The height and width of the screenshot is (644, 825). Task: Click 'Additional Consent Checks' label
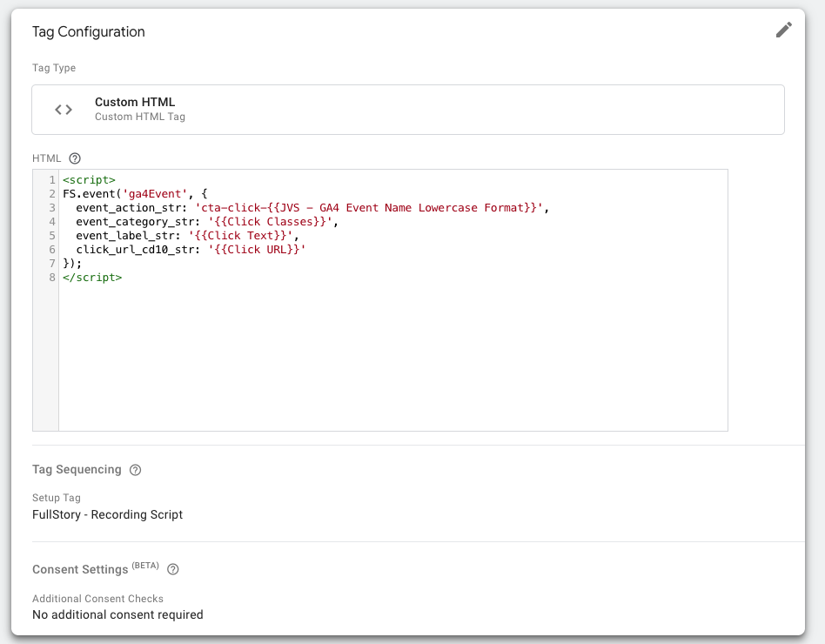coord(97,599)
